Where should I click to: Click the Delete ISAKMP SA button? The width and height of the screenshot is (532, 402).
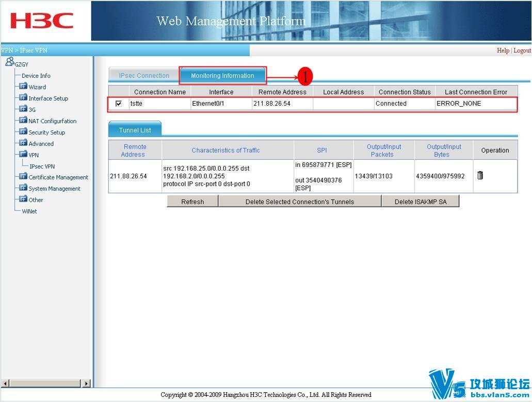click(421, 202)
